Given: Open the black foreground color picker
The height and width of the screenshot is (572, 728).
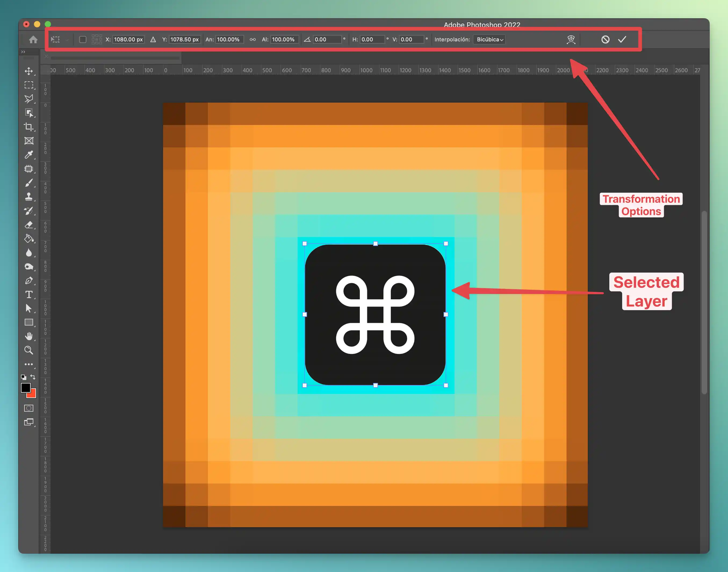Looking at the screenshot, I should 26,388.
